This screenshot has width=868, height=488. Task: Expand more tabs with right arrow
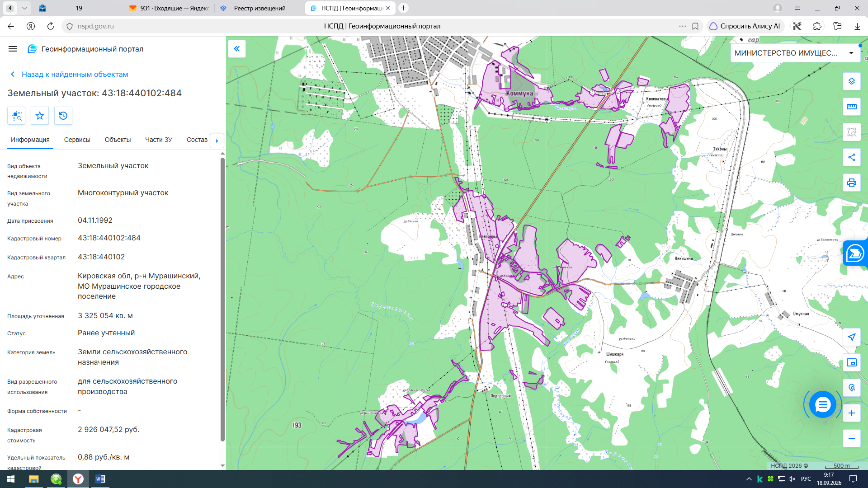217,141
